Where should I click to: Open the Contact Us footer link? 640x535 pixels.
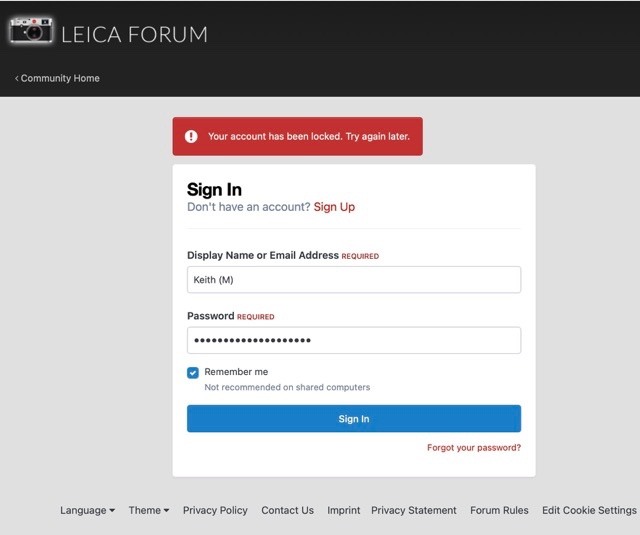point(287,510)
